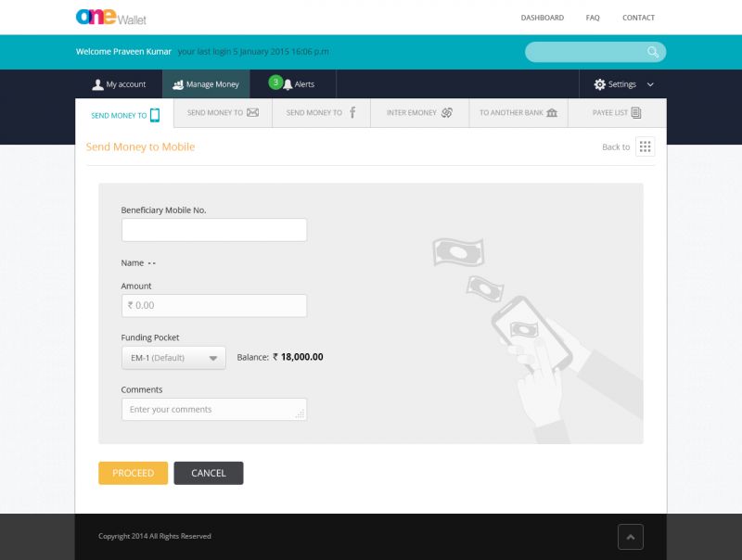This screenshot has width=742, height=560.
Task: Click the scroll-to-top arrow button
Action: click(x=631, y=537)
